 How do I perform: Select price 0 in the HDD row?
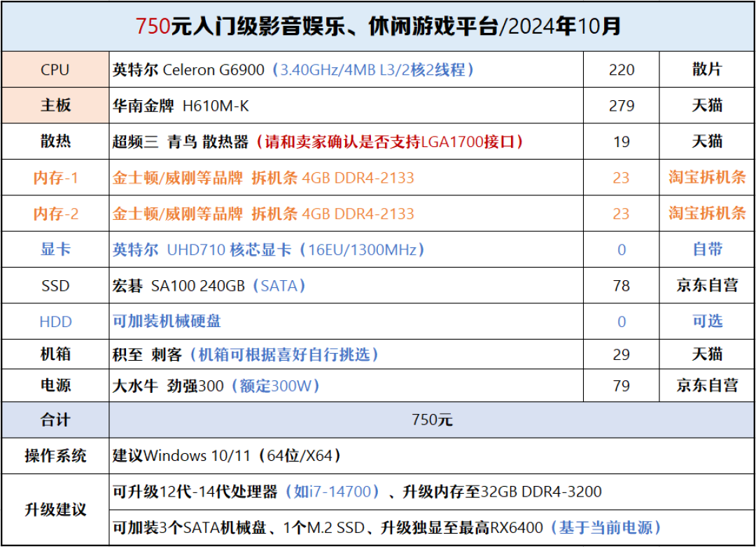pos(622,321)
